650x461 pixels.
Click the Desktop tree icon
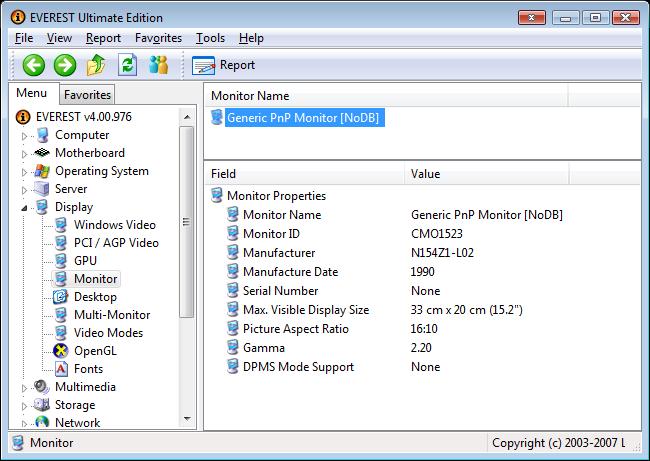click(x=61, y=297)
